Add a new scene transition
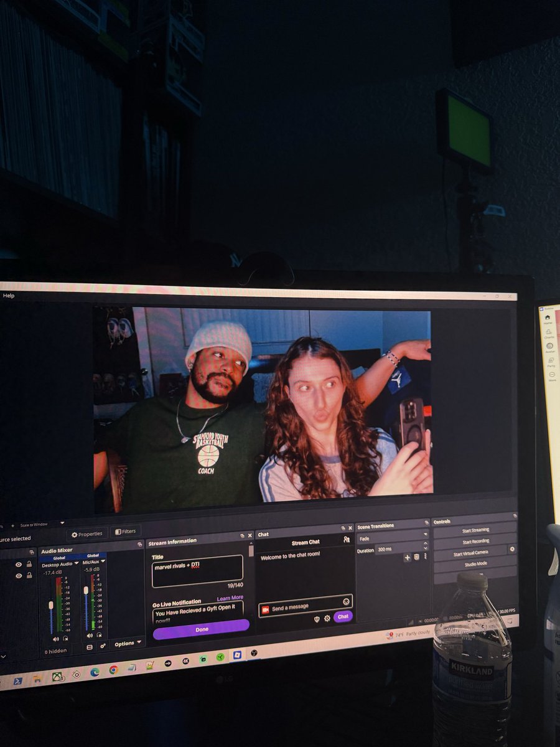This screenshot has height=747, width=560. (408, 557)
